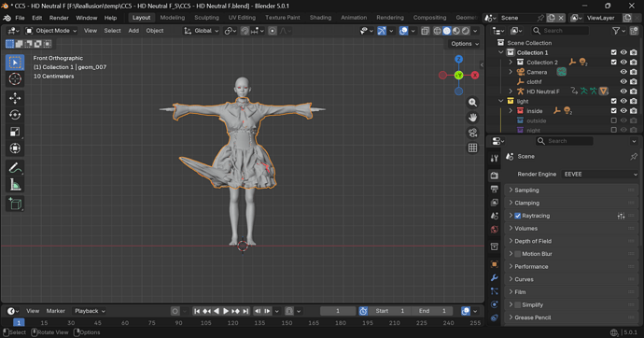Open the World properties tab
644x338 pixels.
(495, 230)
